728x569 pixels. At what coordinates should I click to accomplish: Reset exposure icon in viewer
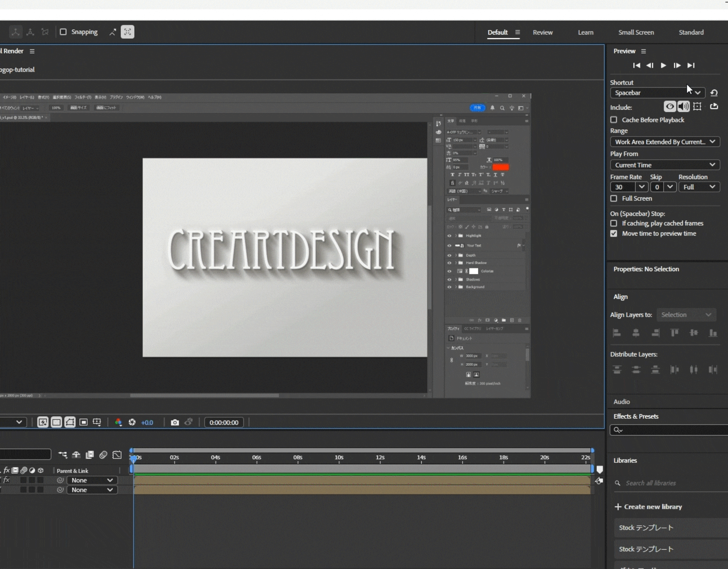[132, 423]
